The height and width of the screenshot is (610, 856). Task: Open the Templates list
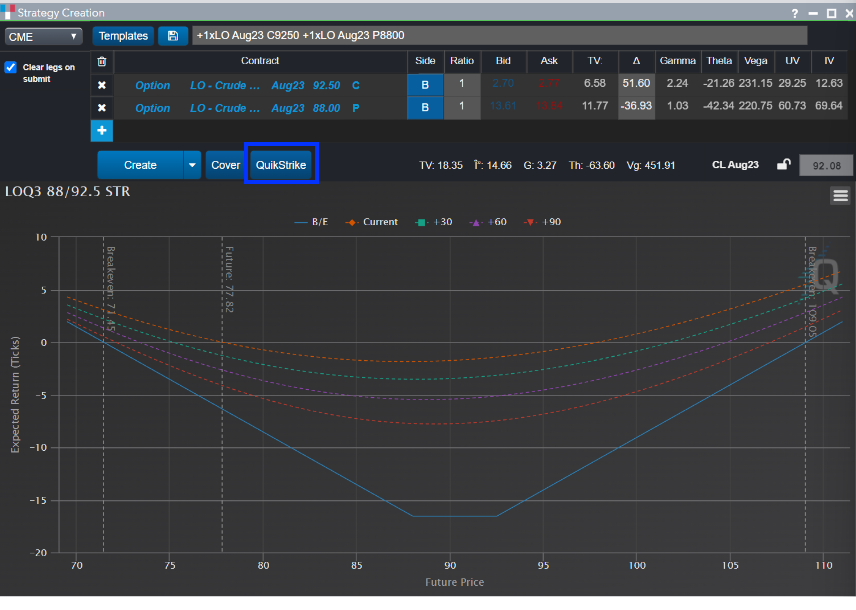123,36
